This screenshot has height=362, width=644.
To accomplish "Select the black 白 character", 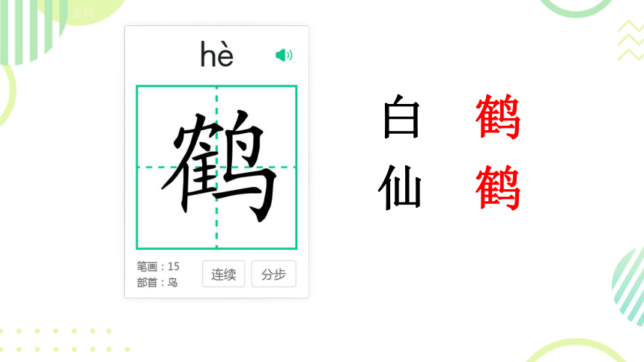I will click(x=401, y=117).
